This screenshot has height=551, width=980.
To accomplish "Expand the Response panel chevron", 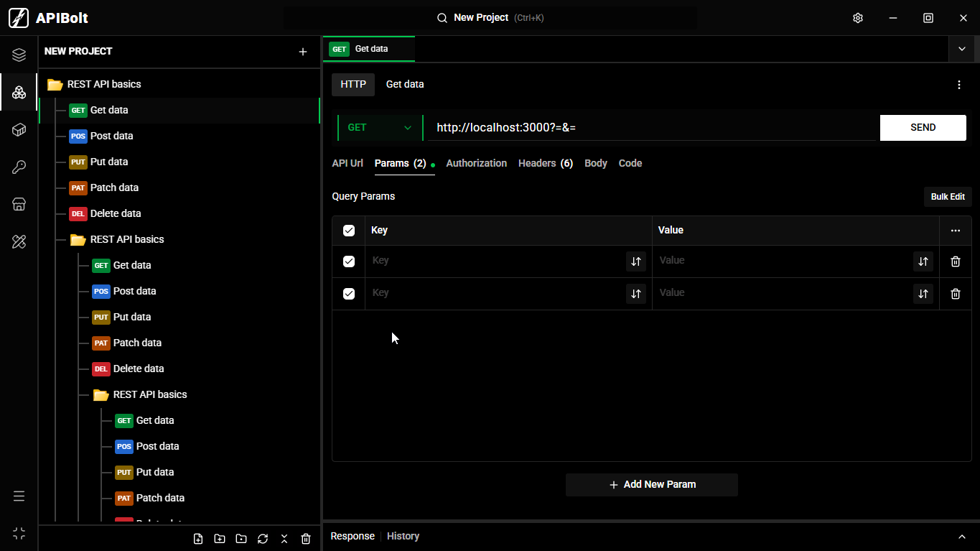I will point(962,537).
